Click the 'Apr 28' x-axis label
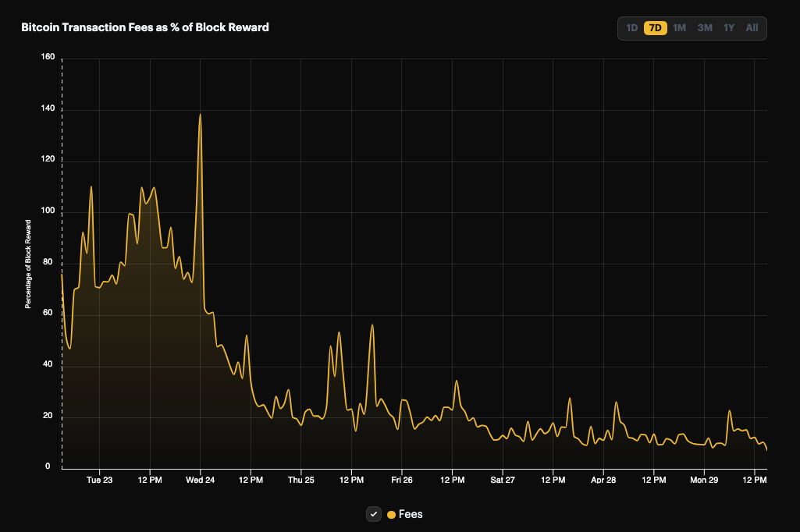 [603, 480]
